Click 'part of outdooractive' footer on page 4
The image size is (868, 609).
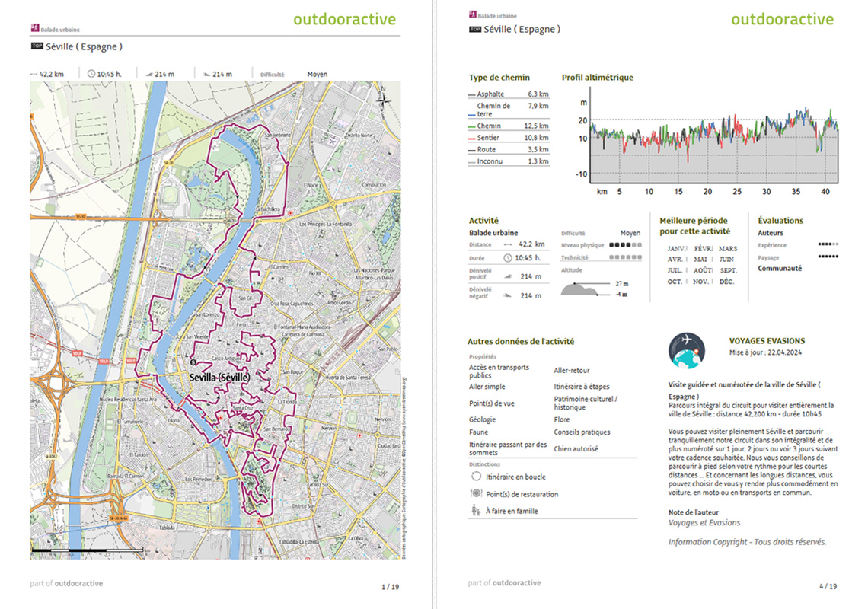pyautogui.click(x=504, y=583)
